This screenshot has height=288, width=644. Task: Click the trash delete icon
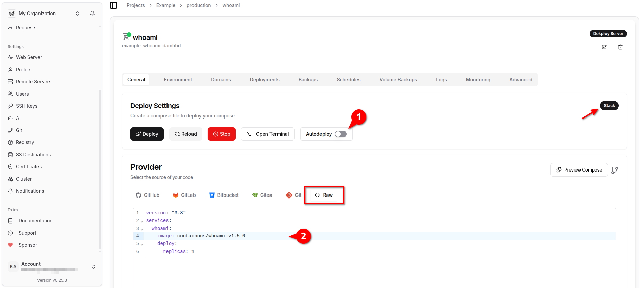(x=620, y=47)
